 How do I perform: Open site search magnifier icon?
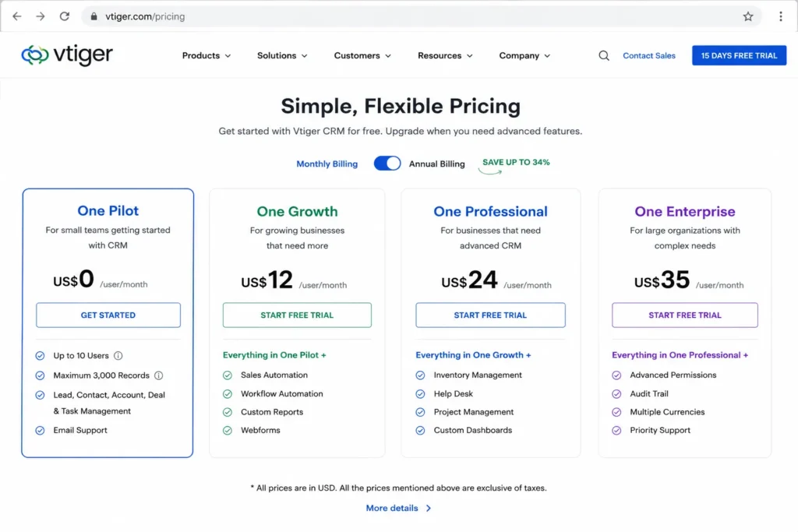coord(604,55)
